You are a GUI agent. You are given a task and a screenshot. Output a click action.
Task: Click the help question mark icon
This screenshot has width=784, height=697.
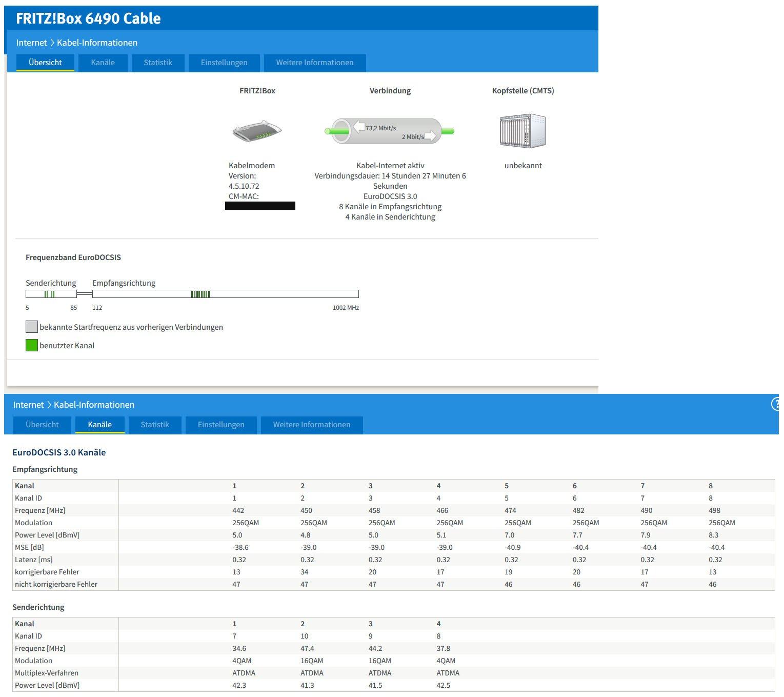[777, 404]
